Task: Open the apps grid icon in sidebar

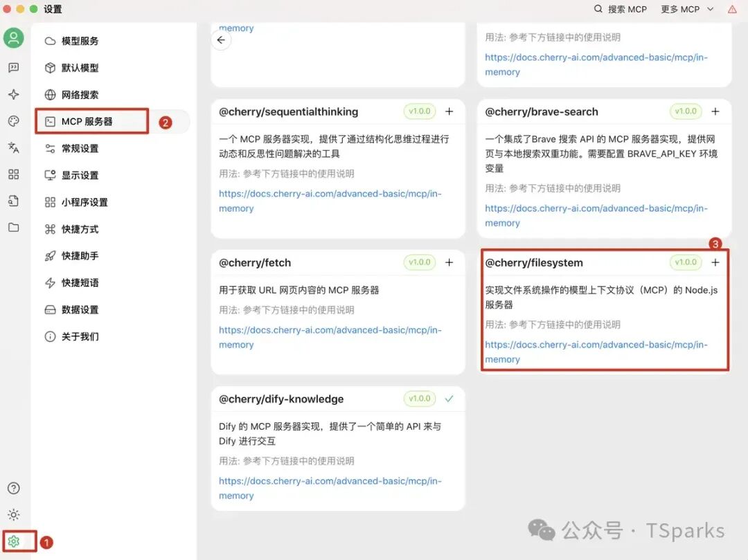Action: click(x=14, y=174)
